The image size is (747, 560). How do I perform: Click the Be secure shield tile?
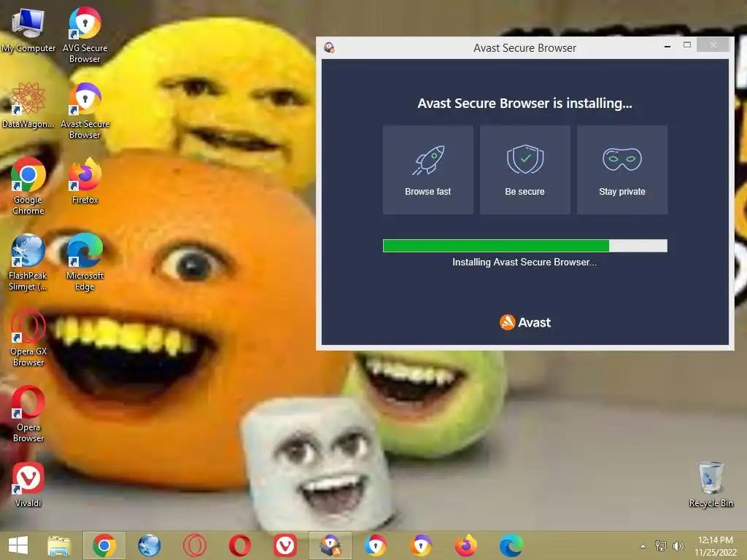click(x=525, y=170)
